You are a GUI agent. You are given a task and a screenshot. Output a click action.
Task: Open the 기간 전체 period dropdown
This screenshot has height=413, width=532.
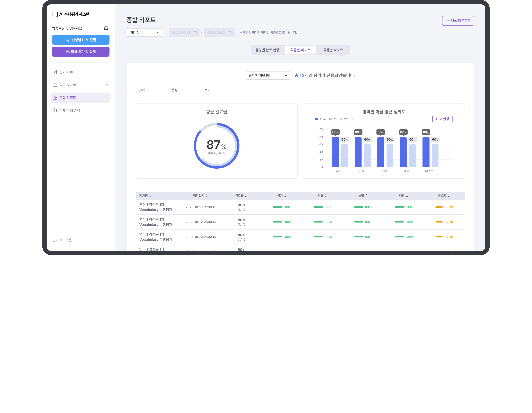point(145,33)
